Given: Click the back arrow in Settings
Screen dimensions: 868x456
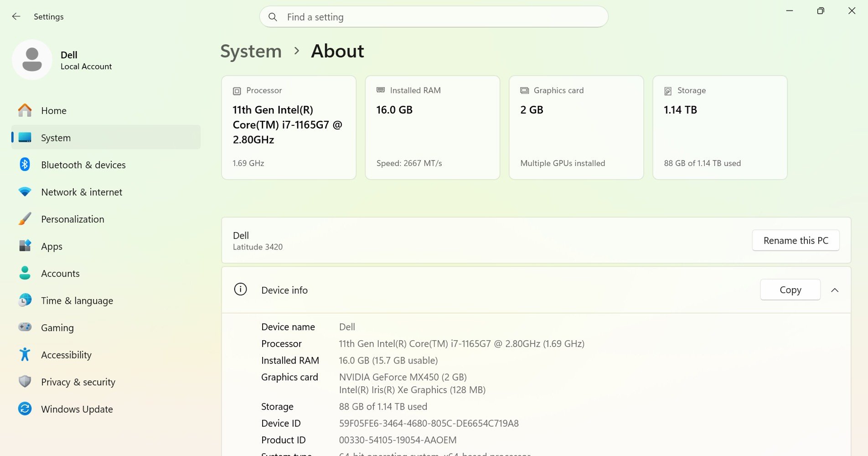Looking at the screenshot, I should pos(16,16).
